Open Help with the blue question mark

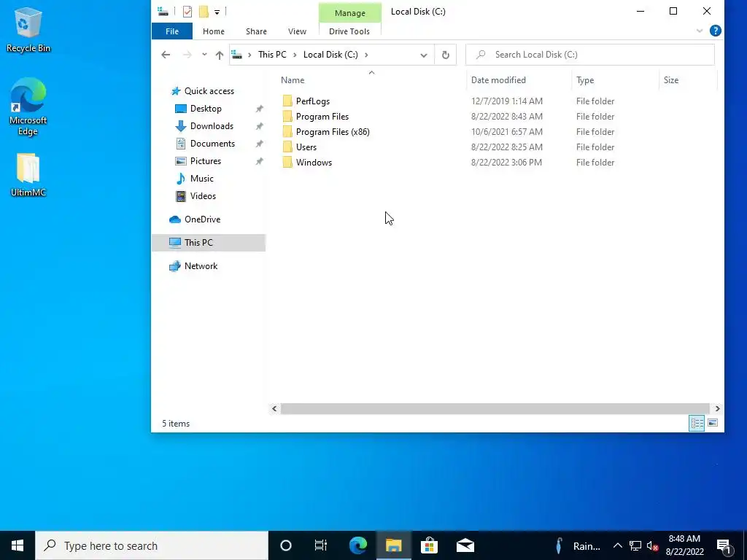[x=715, y=31]
